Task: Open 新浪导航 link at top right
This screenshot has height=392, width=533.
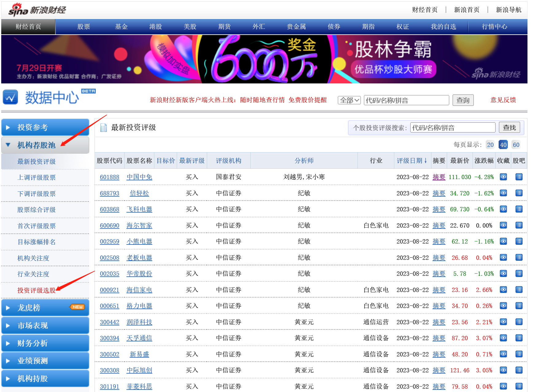Action: pos(509,10)
